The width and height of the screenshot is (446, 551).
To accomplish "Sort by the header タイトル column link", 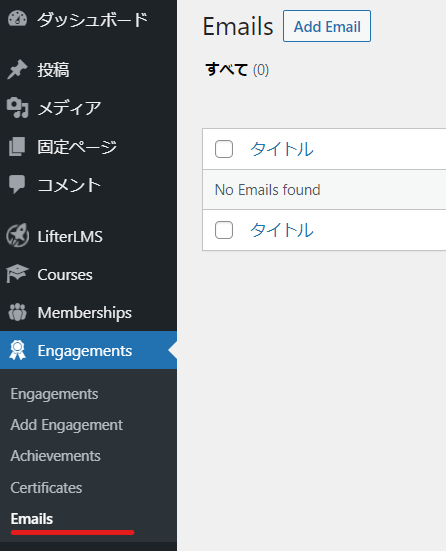I will click(x=282, y=149).
